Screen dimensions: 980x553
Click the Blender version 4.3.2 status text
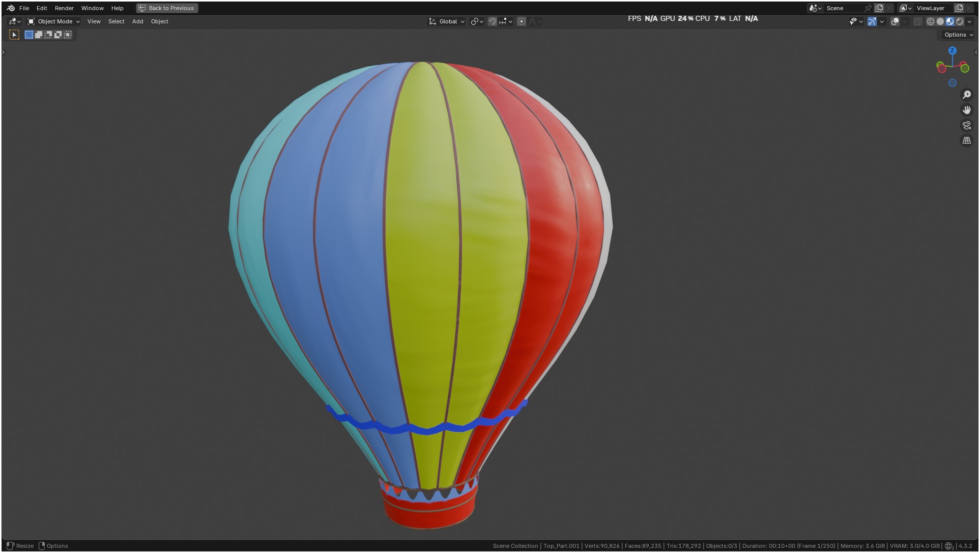point(965,546)
